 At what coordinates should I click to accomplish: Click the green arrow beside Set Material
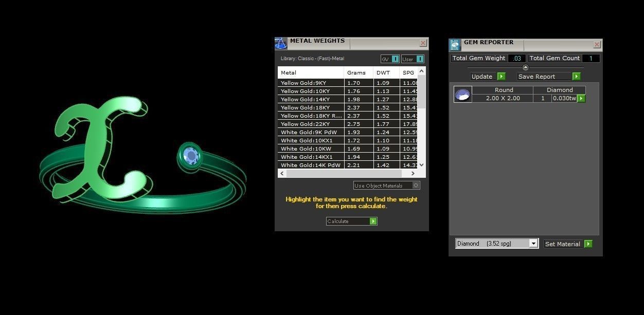pyautogui.click(x=588, y=244)
